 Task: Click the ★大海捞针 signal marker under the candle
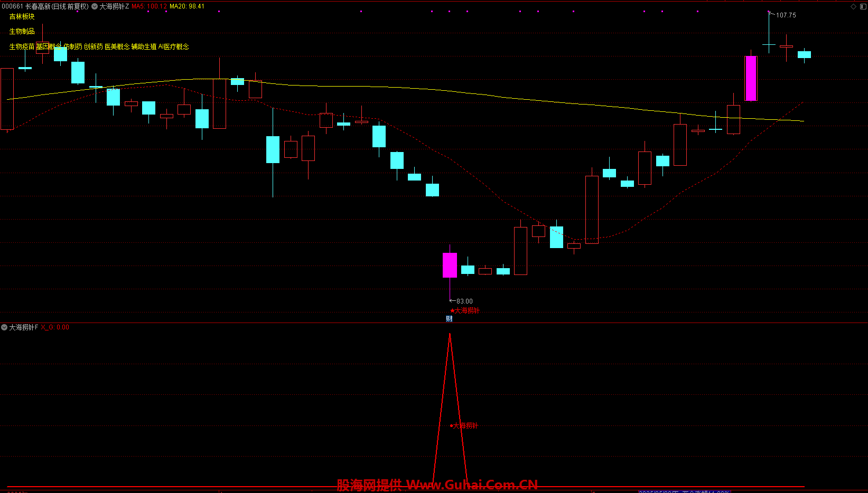465,310
